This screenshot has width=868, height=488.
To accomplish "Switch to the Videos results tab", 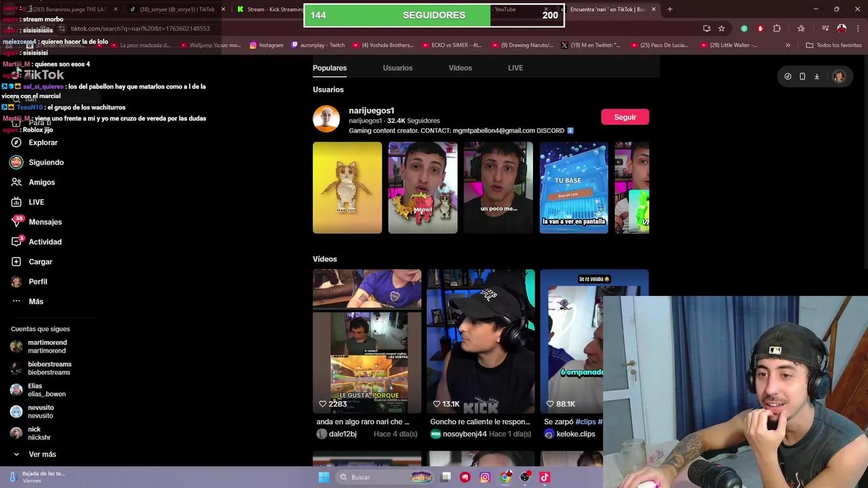I will pyautogui.click(x=460, y=68).
